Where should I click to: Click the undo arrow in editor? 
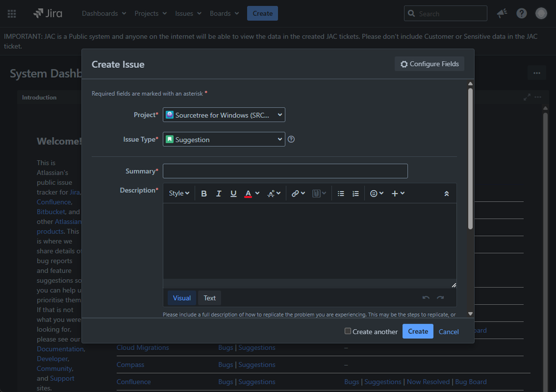click(x=426, y=298)
